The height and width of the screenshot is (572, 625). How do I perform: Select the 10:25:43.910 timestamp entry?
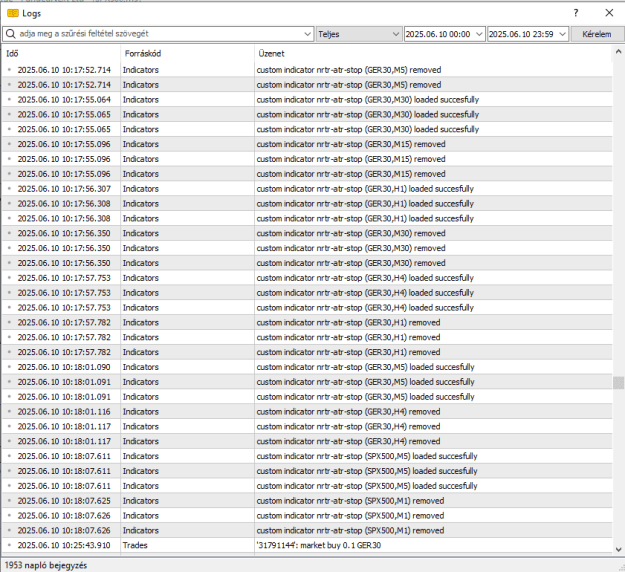(x=64, y=545)
